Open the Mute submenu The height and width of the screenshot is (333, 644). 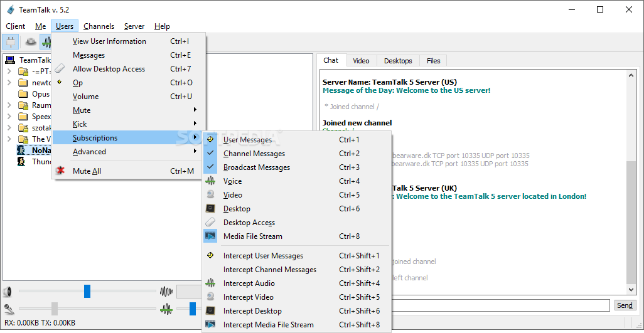pos(129,110)
